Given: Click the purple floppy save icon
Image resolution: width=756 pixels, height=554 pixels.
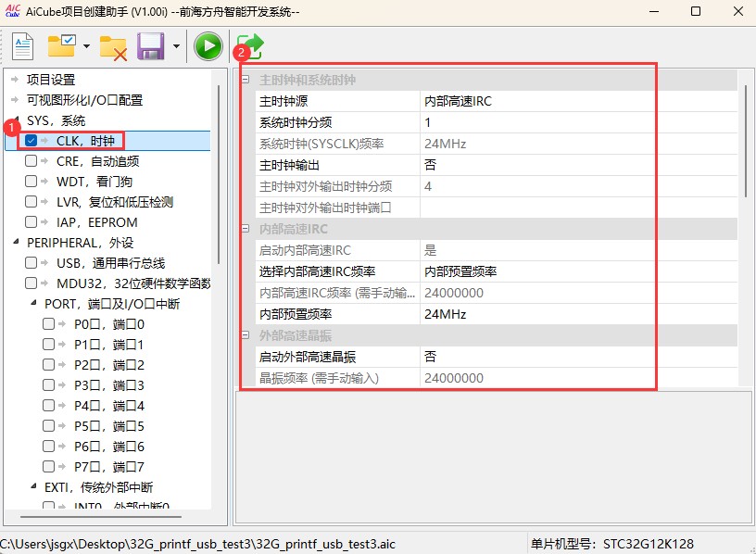Looking at the screenshot, I should (150, 46).
